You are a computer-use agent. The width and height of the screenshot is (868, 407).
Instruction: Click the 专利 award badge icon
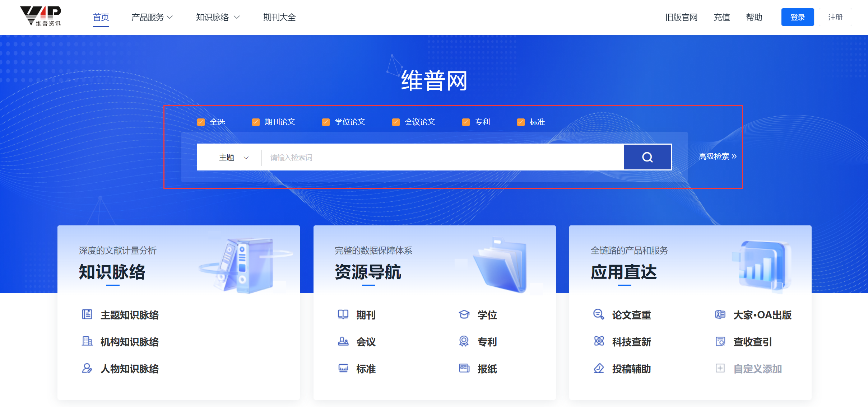464,341
